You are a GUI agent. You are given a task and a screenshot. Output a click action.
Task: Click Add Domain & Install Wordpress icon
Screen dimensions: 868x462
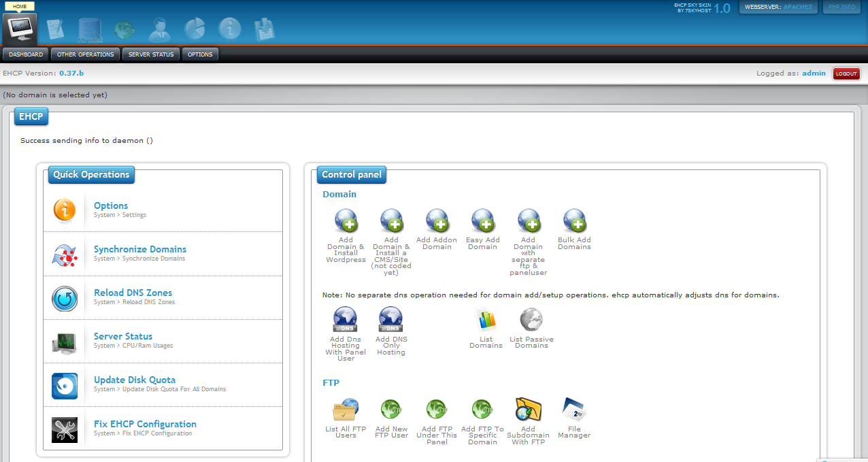tap(346, 221)
